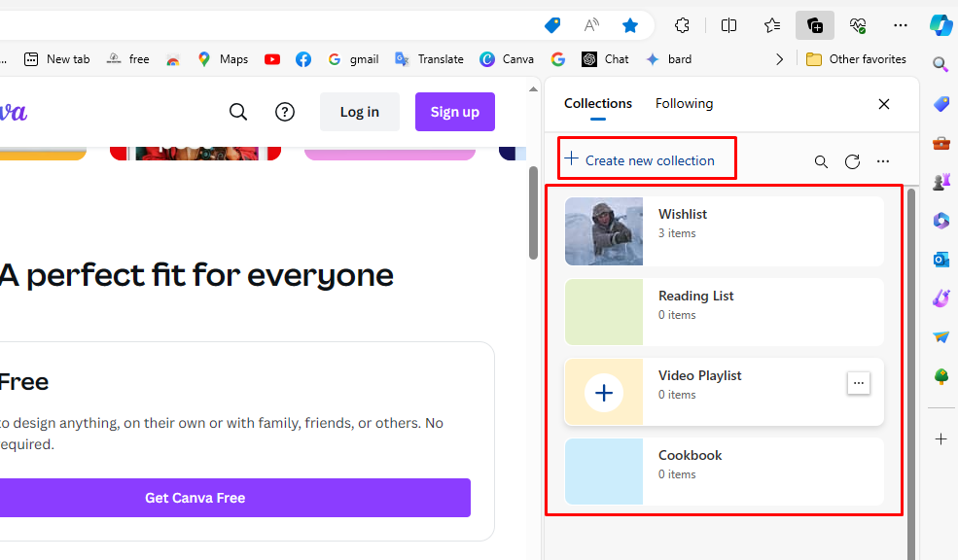Image resolution: width=958 pixels, height=560 pixels.
Task: Open the Extensions puzzle icon
Action: pyautogui.click(x=682, y=25)
